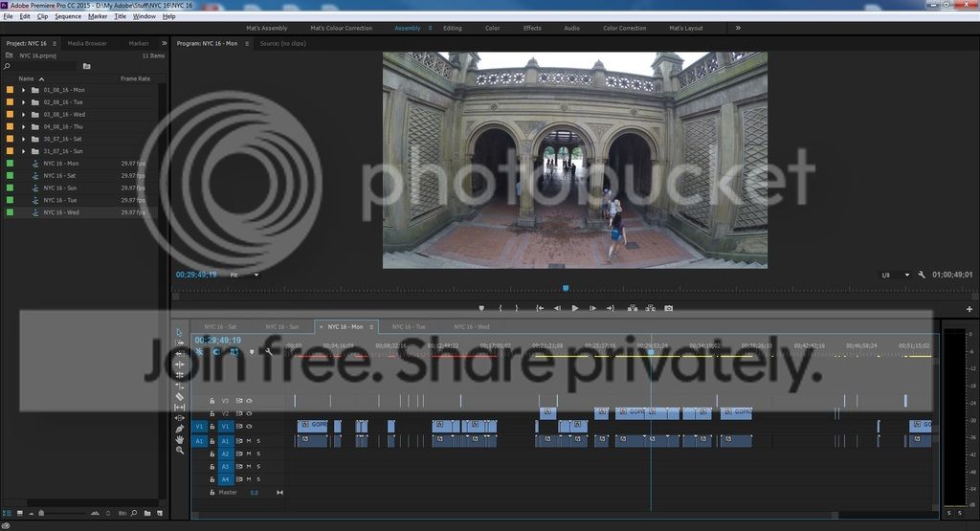Select the Razor tool in the tools panel
This screenshot has height=531, width=980.
[x=180, y=396]
